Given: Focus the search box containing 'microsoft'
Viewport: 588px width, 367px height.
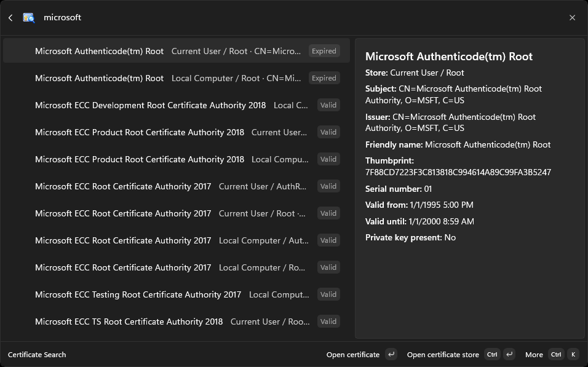Looking at the screenshot, I should 300,18.
